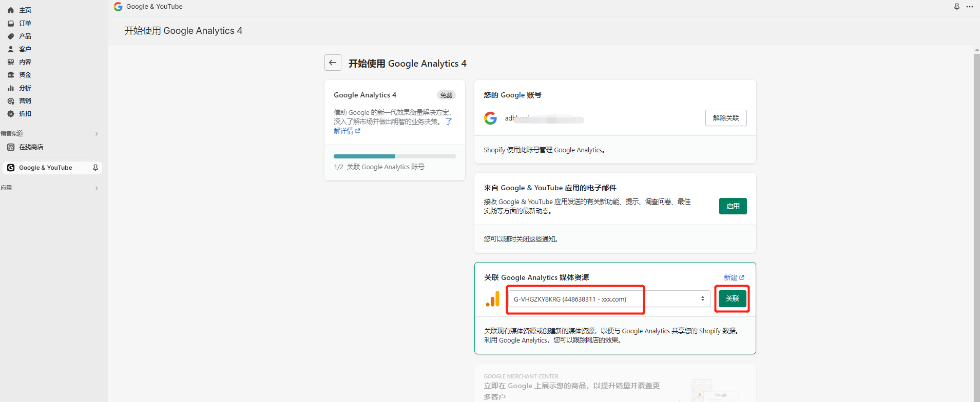Select 折扣 in the sidebar
The width and height of the screenshot is (980, 402).
pos(25,113)
